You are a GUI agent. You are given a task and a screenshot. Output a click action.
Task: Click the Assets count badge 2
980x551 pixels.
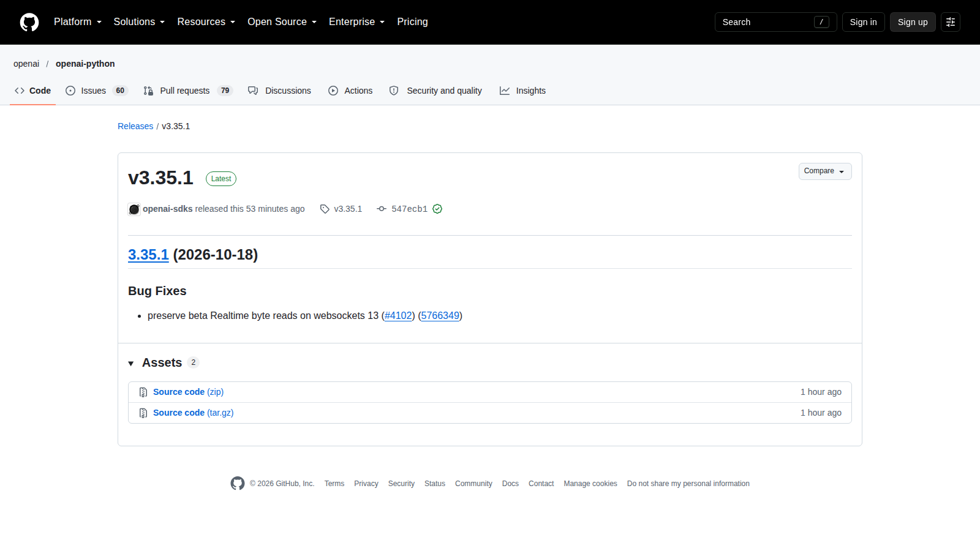click(194, 362)
